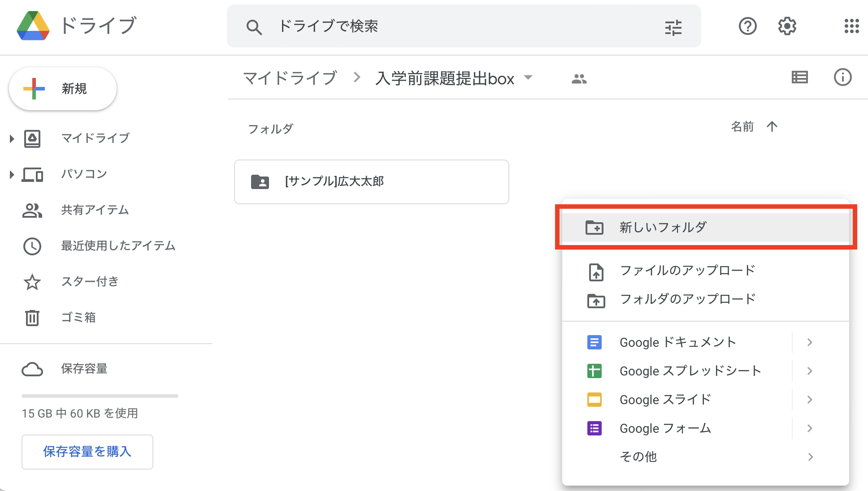Show details info icon
The image size is (868, 491).
click(842, 77)
